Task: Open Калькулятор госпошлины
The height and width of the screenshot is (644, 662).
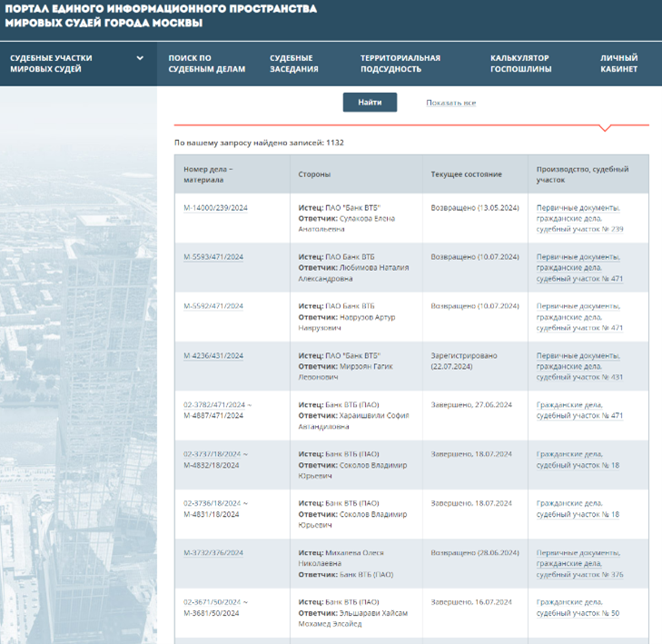Action: (520, 64)
